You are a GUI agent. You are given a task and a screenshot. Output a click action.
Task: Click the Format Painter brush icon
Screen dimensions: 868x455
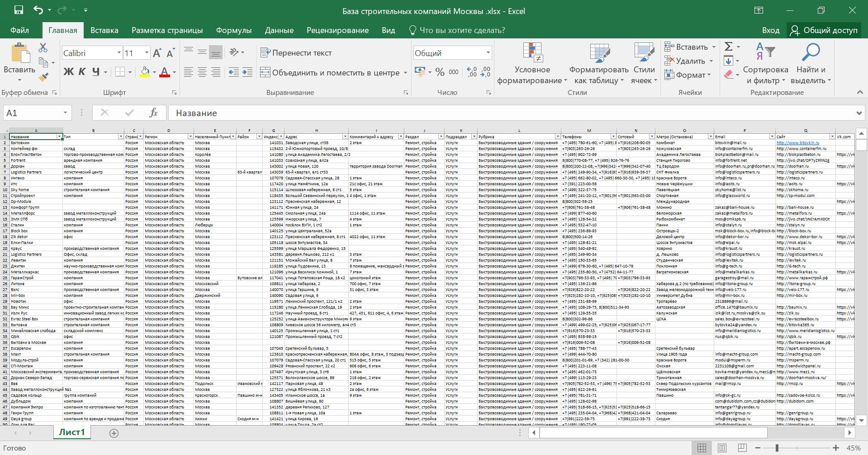pyautogui.click(x=43, y=77)
